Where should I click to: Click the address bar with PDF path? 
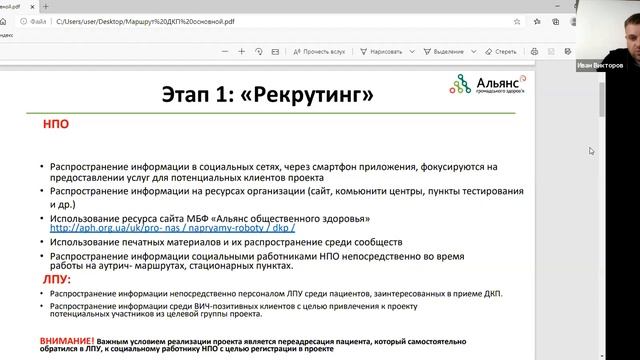(x=145, y=22)
